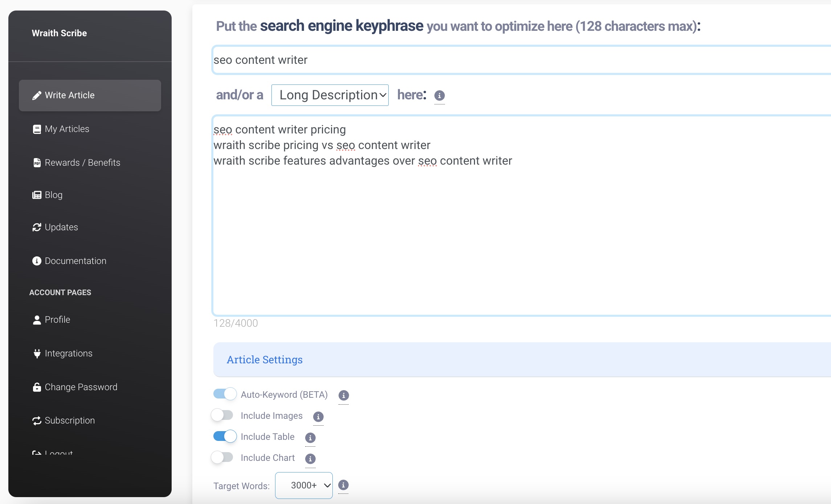The width and height of the screenshot is (831, 504).
Task: Click the line 'wraith scribe pricing vs seo content writer'
Action: (x=322, y=145)
